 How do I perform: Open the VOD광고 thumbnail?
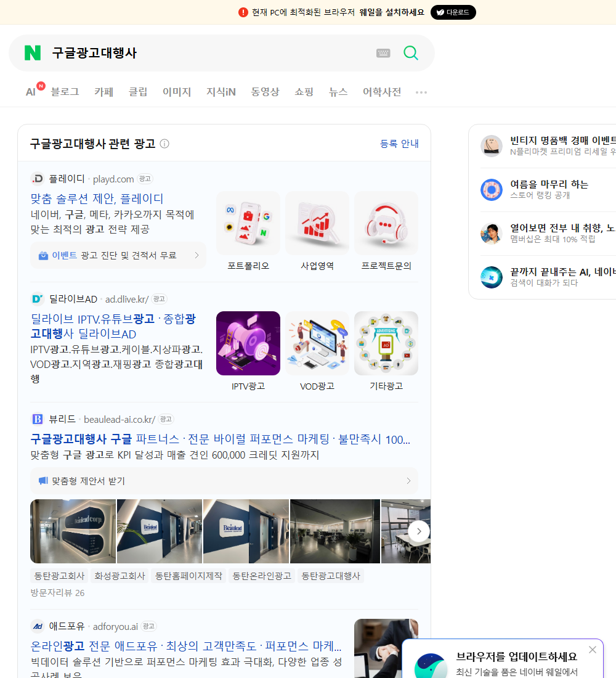317,343
